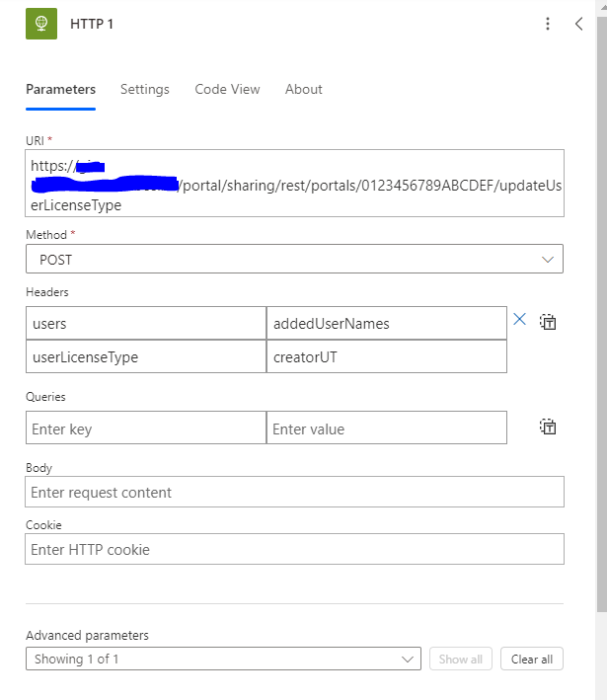The image size is (607, 700).
Task: Delete the users header row
Action: click(x=519, y=319)
